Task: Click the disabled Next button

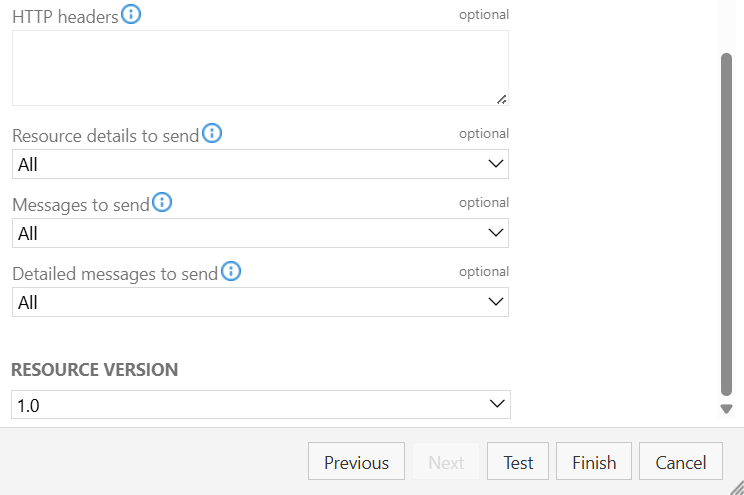Action: (446, 463)
